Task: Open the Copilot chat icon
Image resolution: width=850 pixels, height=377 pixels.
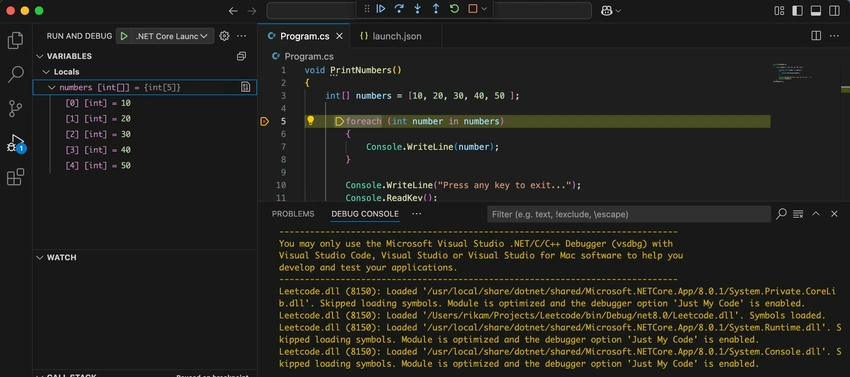Action: click(x=607, y=10)
